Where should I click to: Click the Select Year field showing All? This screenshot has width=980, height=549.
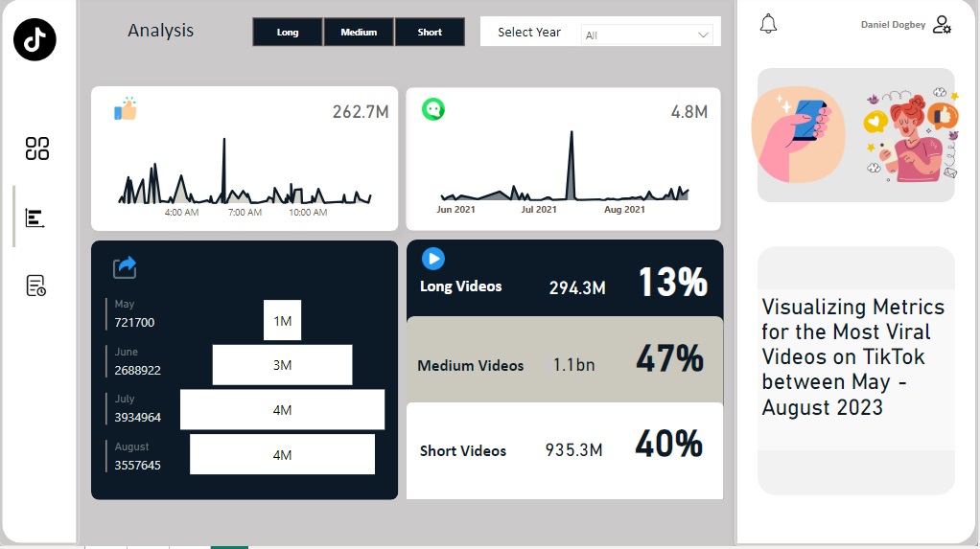646,35
